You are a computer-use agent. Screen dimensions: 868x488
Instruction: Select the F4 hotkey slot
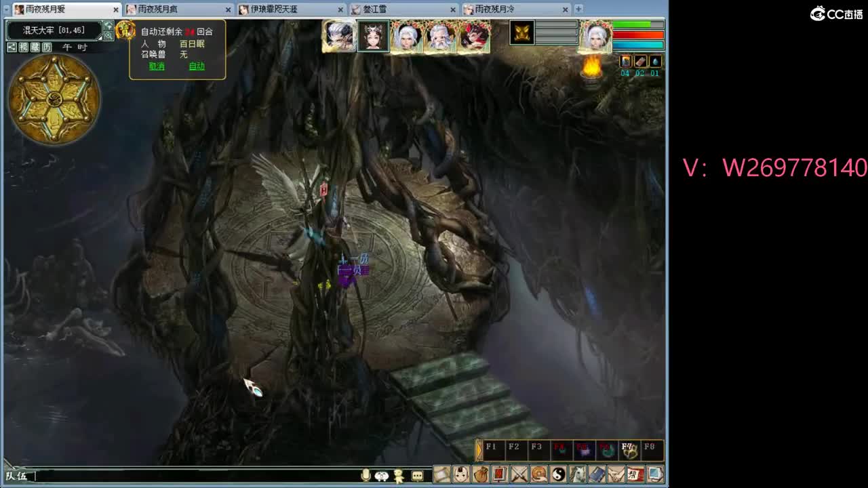tap(561, 450)
